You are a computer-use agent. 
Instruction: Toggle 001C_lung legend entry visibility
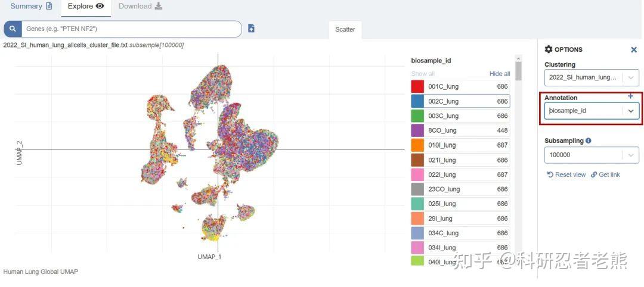click(460, 87)
